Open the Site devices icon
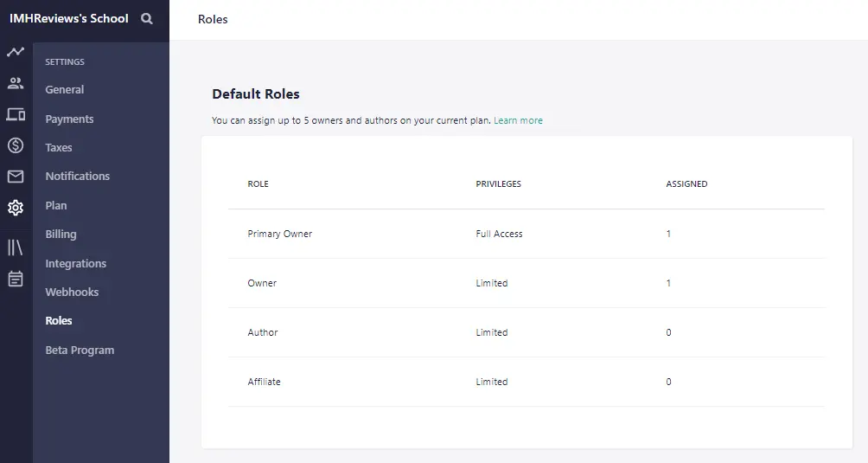This screenshot has height=463, width=868. click(x=16, y=114)
